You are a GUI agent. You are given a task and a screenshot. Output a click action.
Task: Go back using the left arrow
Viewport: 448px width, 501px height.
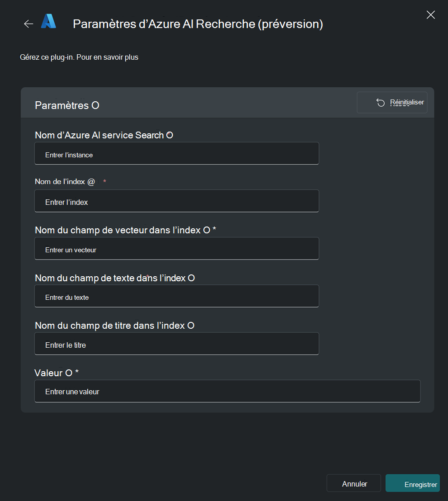[x=28, y=24]
